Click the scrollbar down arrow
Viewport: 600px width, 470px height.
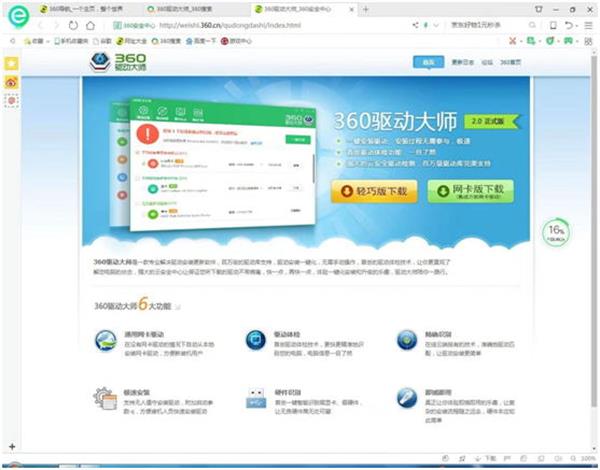(x=594, y=449)
